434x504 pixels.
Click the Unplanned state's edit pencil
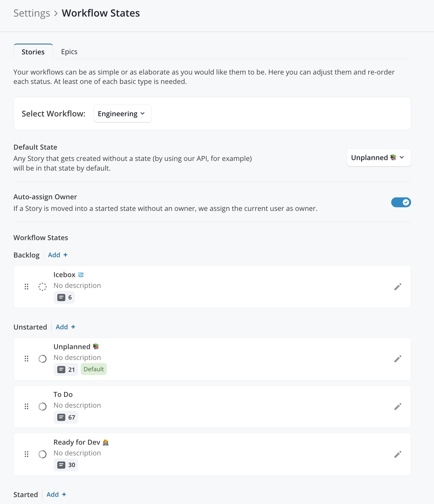[398, 359]
